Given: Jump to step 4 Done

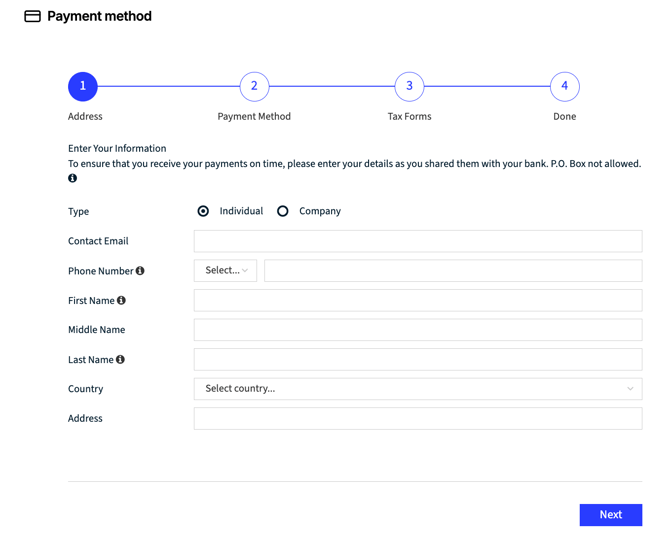Looking at the screenshot, I should [564, 87].
